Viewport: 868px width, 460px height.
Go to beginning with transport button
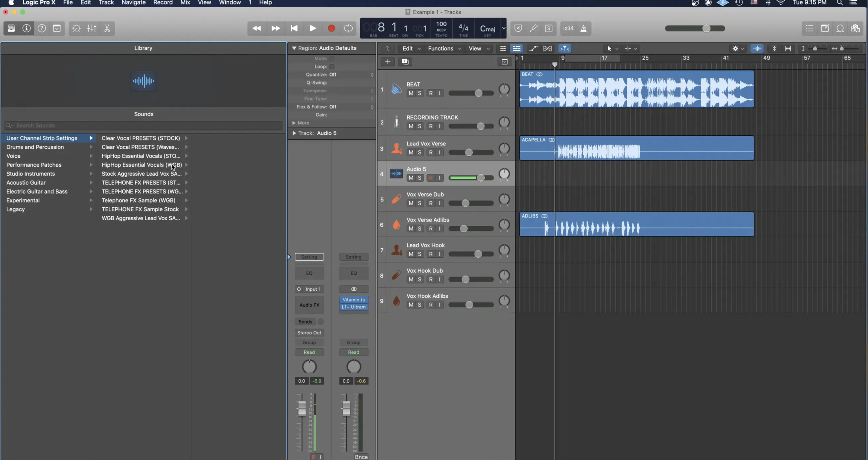pos(294,28)
